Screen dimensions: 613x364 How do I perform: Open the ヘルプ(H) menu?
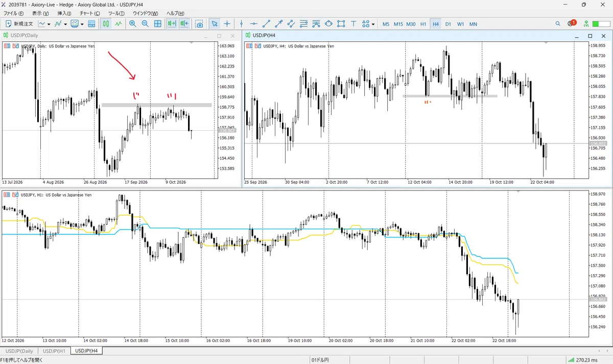pyautogui.click(x=175, y=13)
